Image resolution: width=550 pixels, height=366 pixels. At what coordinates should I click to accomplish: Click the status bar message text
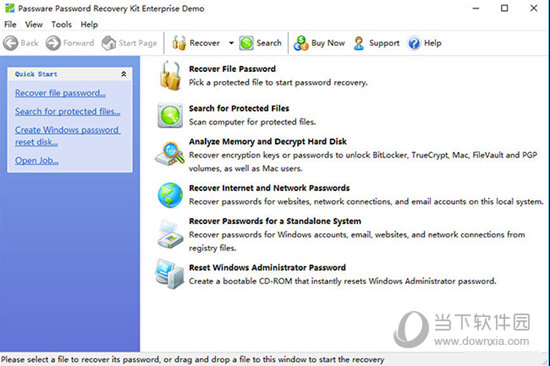pyautogui.click(x=193, y=360)
